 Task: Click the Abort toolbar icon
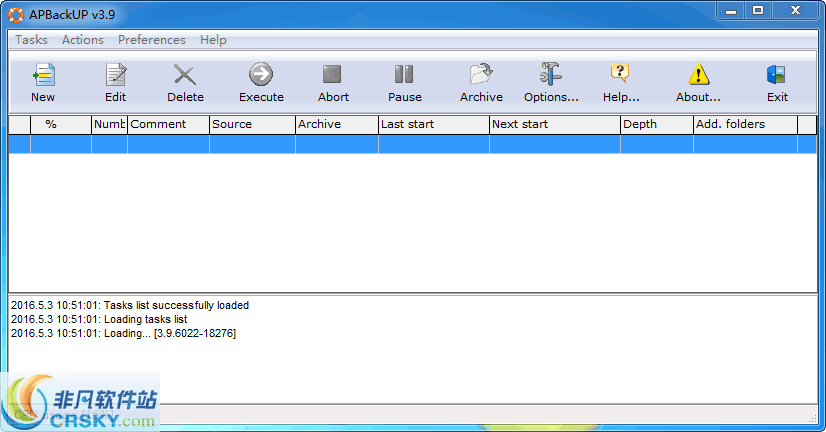pyautogui.click(x=333, y=82)
